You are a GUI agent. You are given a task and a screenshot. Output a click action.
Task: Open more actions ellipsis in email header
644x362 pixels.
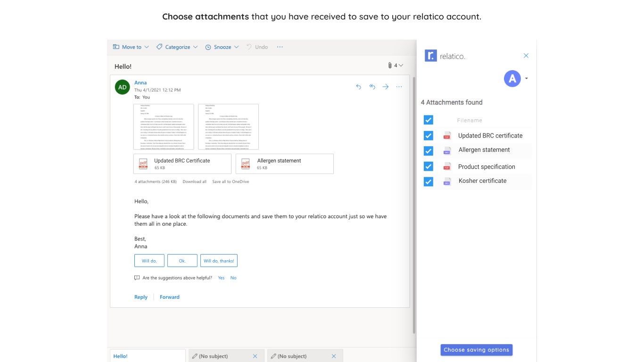[x=399, y=87]
